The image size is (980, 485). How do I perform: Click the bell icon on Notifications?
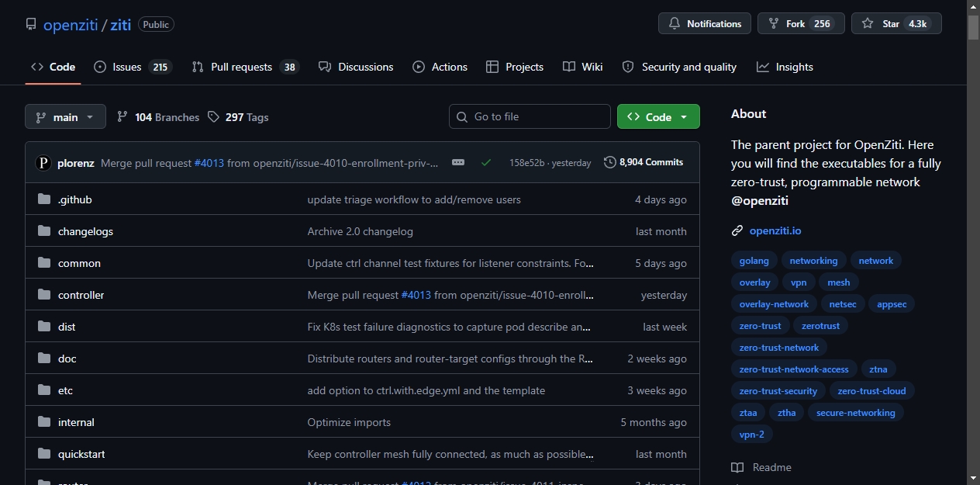675,24
